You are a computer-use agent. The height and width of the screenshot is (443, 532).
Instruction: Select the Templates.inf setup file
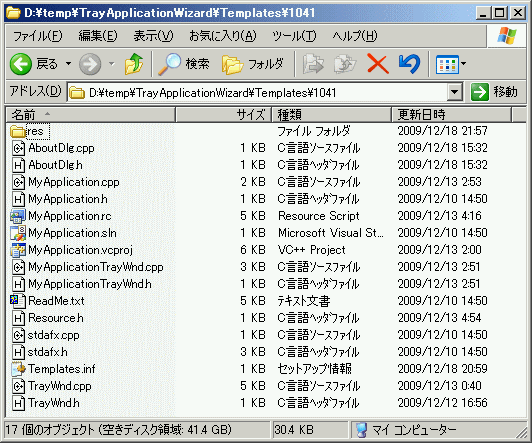(x=53, y=369)
